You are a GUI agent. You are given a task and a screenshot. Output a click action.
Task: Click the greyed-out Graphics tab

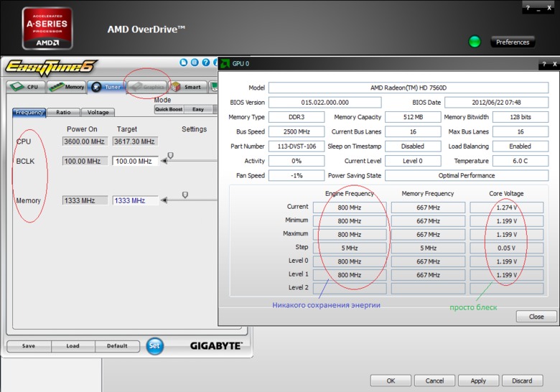pyautogui.click(x=146, y=87)
